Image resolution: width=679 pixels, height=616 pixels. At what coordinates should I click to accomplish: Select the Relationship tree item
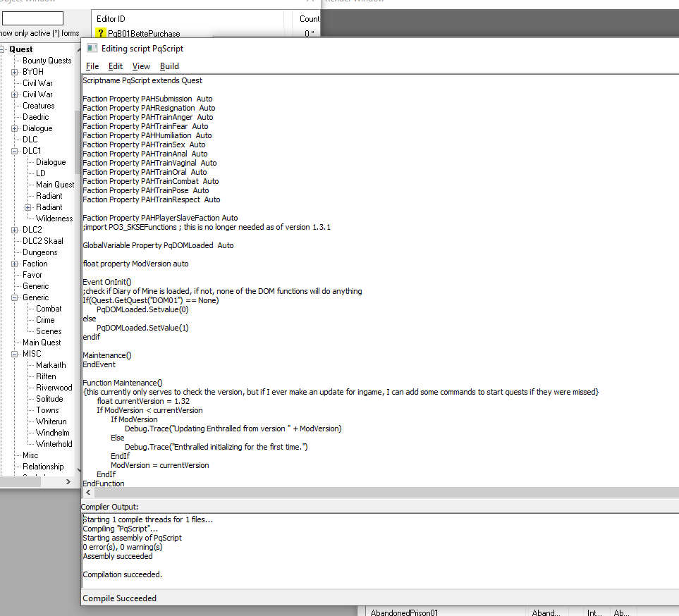tap(43, 466)
